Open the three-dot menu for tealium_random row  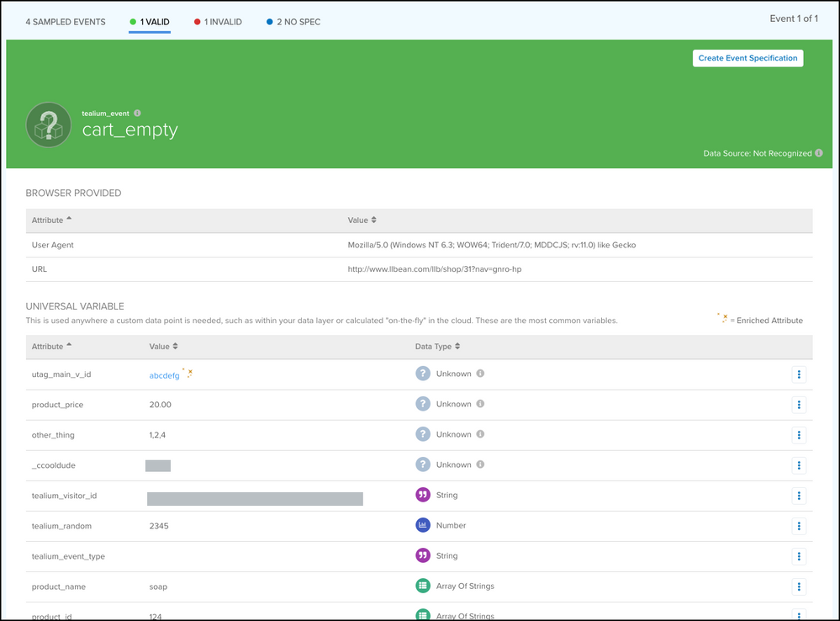(x=799, y=526)
